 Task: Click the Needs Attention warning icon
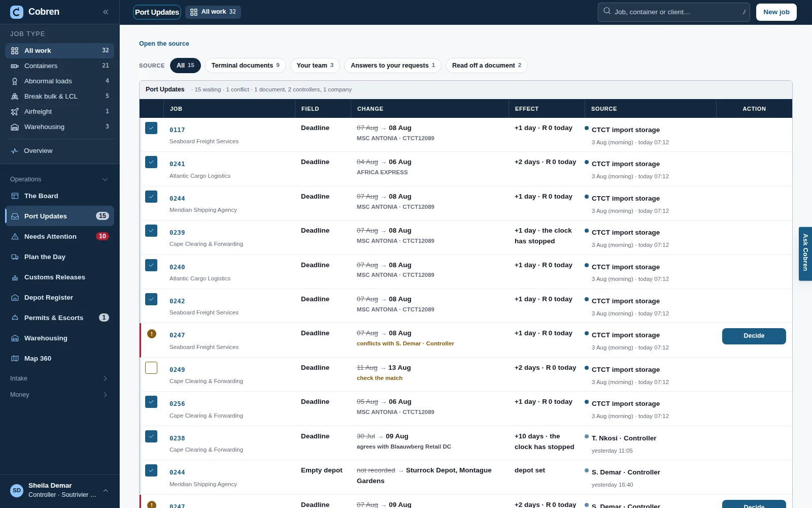[x=15, y=237]
